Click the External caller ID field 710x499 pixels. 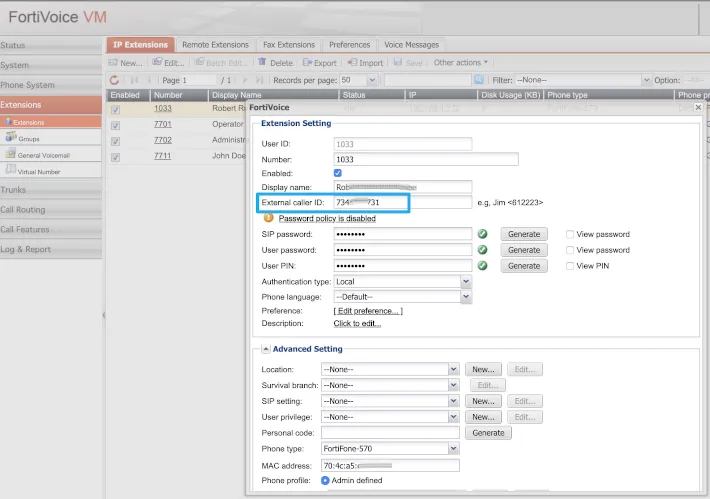pos(403,202)
